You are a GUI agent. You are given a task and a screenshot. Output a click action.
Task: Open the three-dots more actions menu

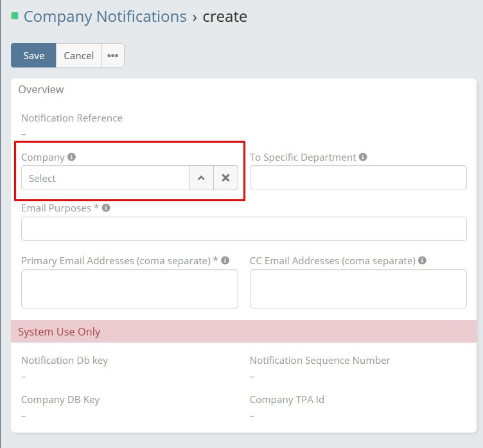[x=112, y=55]
